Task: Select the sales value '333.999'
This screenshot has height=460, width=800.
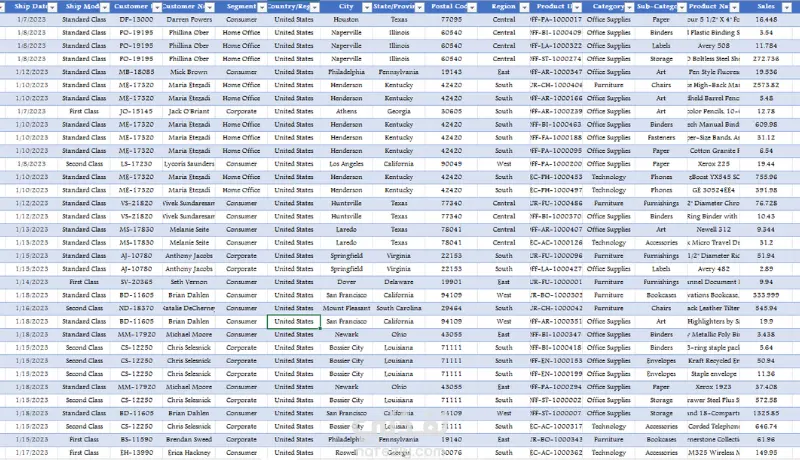Action: pos(766,295)
